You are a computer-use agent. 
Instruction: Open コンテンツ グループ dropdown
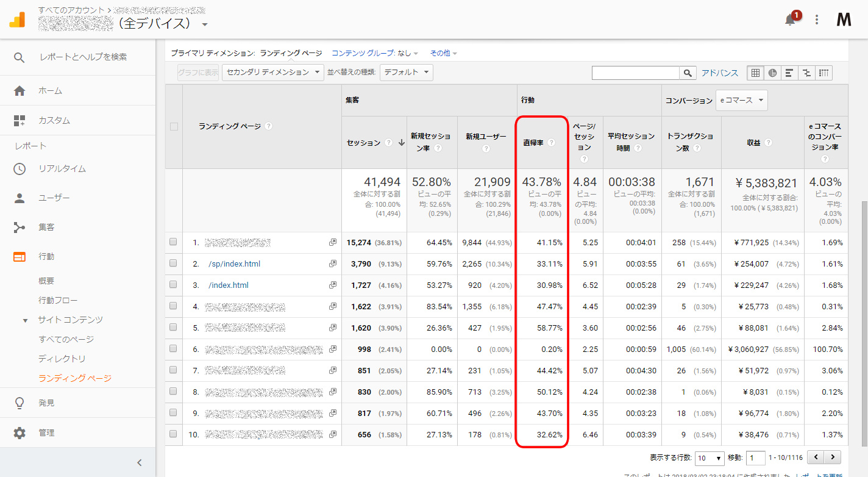tap(375, 53)
